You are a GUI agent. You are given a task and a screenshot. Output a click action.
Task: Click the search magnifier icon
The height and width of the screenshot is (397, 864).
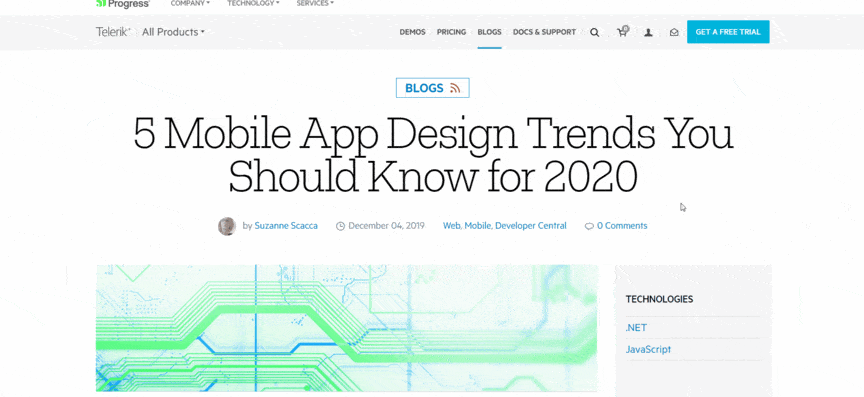(595, 33)
